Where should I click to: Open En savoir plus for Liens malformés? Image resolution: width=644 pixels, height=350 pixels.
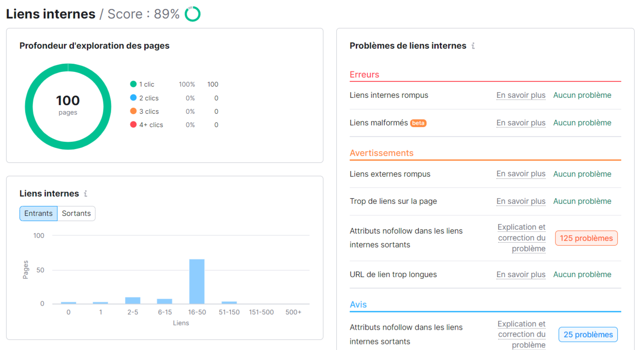(521, 123)
